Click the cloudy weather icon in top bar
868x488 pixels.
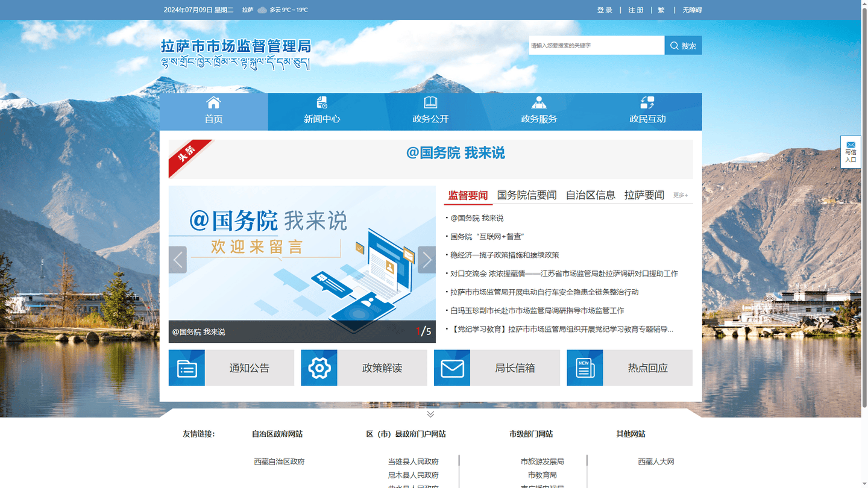point(262,10)
